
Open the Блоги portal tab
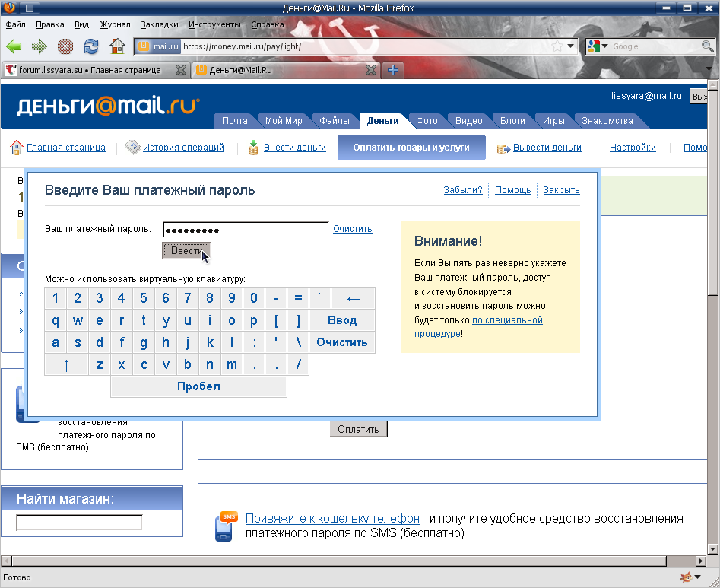(512, 121)
